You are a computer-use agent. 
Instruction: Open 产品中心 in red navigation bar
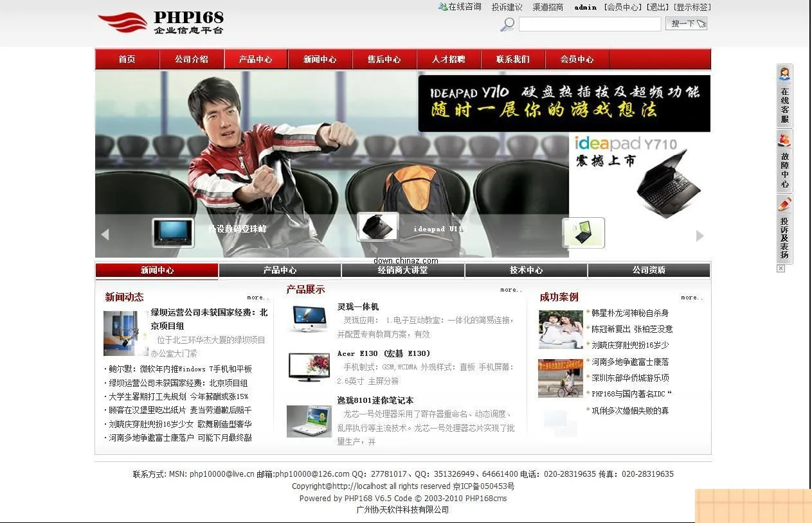tap(256, 59)
